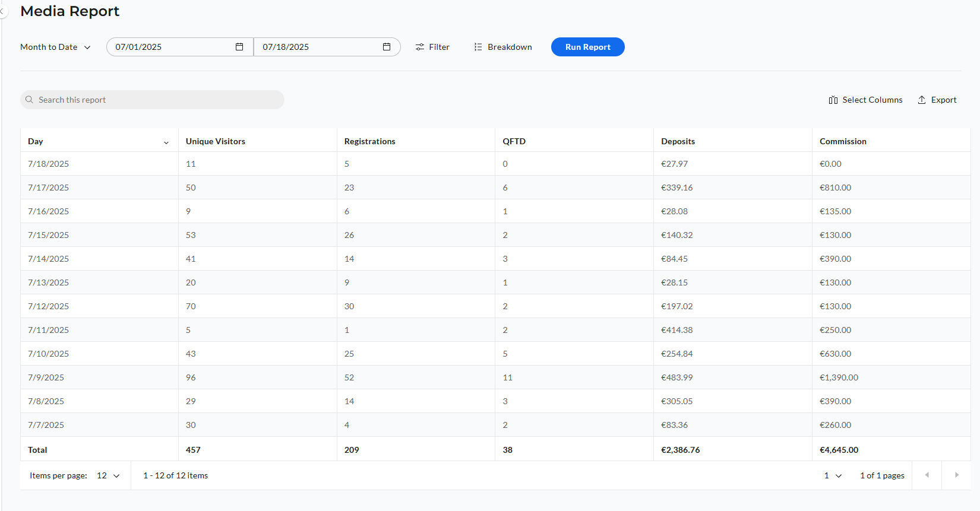Click the Day column header
The image size is (980, 511).
[36, 141]
